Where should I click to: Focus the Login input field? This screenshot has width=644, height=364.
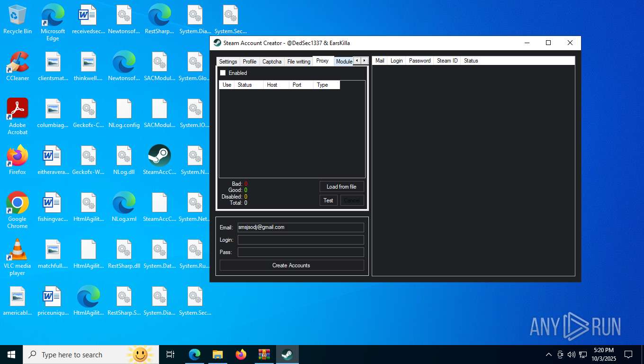pyautogui.click(x=301, y=240)
